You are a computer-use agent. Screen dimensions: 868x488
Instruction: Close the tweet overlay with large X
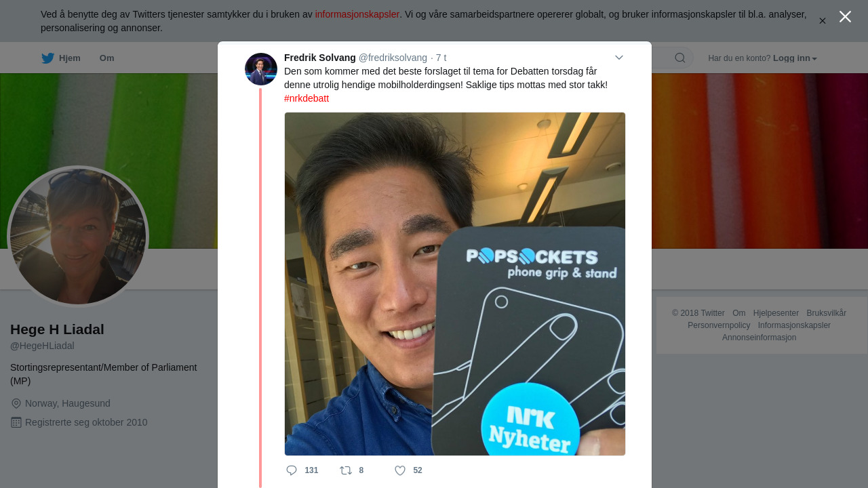coord(845,17)
